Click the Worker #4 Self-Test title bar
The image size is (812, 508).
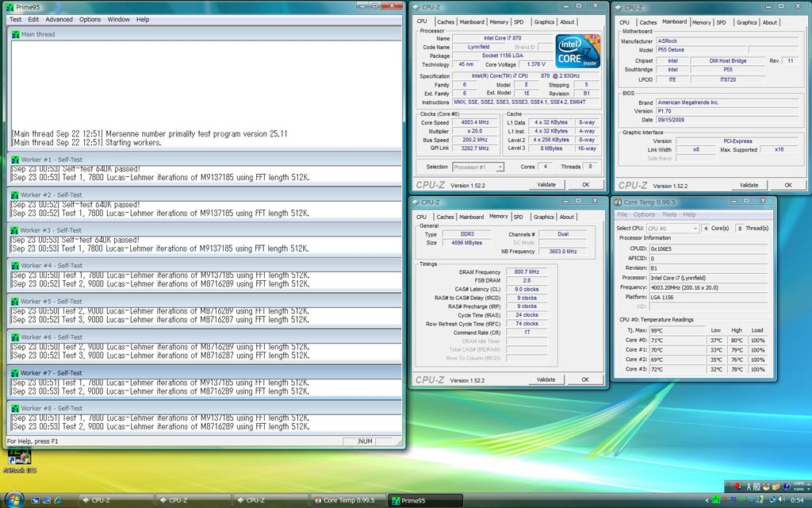pos(204,265)
